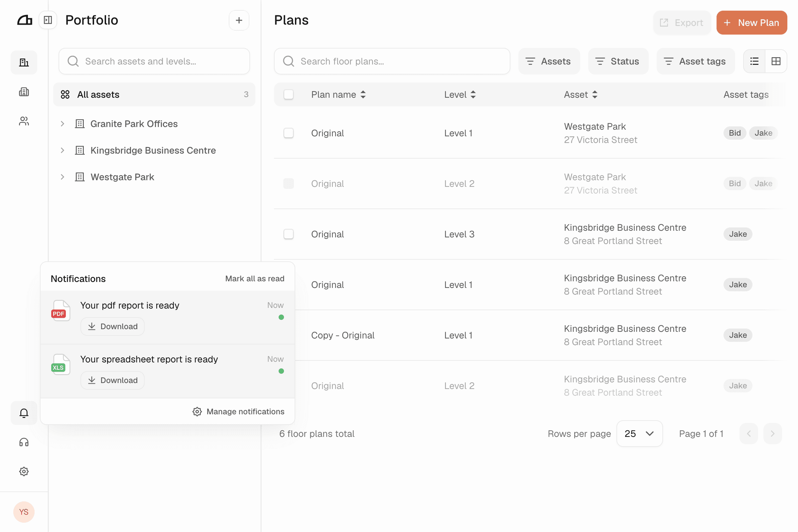The image size is (798, 532).
Task: Check the Westgate Park Level 1 row
Action: click(288, 133)
